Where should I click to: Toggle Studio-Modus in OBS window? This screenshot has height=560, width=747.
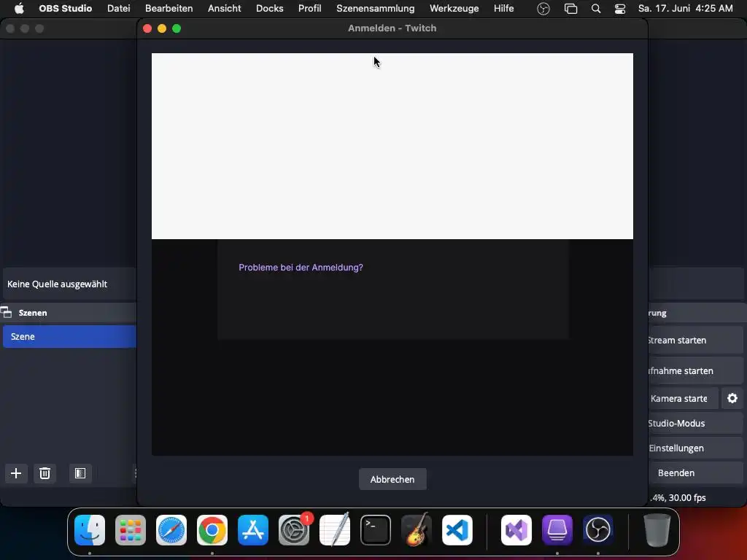tap(695, 423)
